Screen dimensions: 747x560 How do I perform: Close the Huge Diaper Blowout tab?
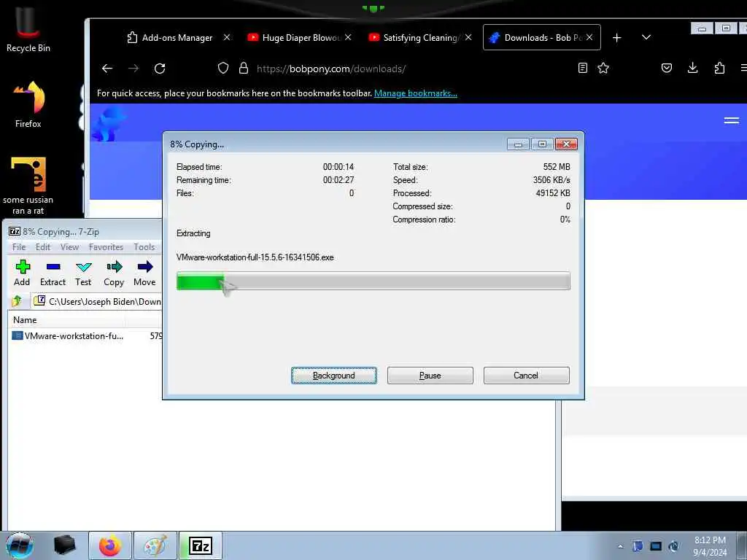348,37
